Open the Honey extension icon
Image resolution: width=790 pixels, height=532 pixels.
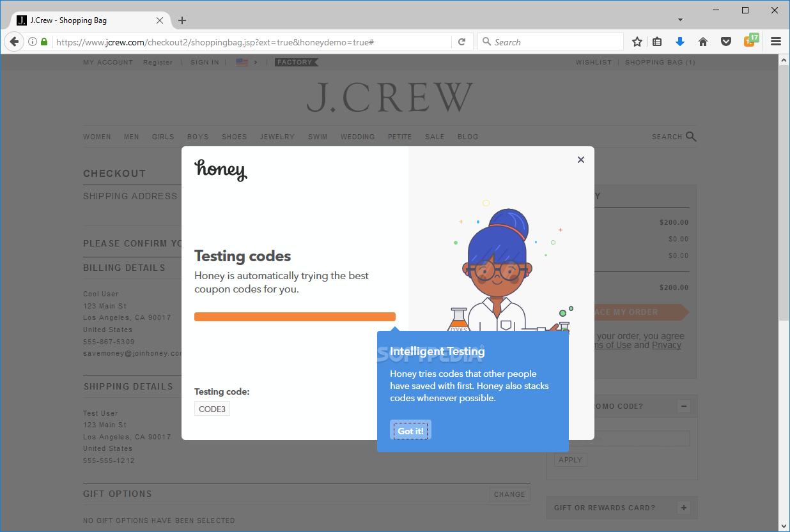pos(750,40)
